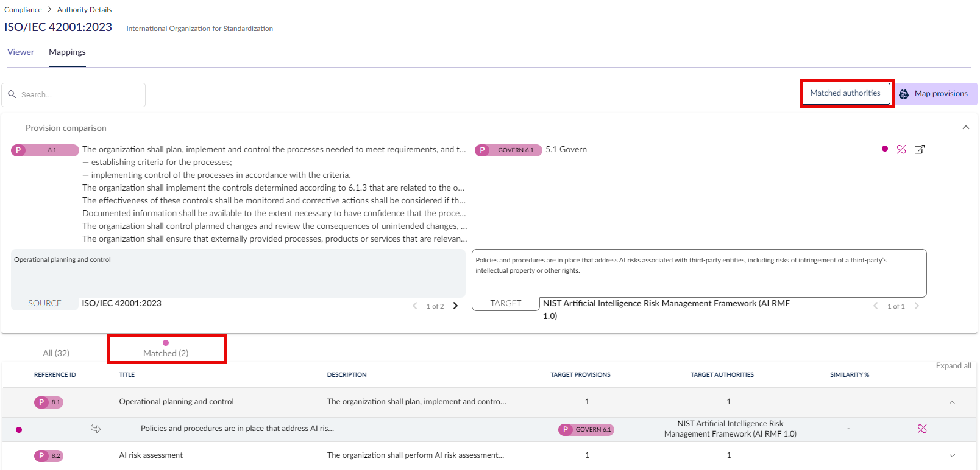Click the NIST AI RMF target label
The height and width of the screenshot is (470, 980).
(666, 309)
